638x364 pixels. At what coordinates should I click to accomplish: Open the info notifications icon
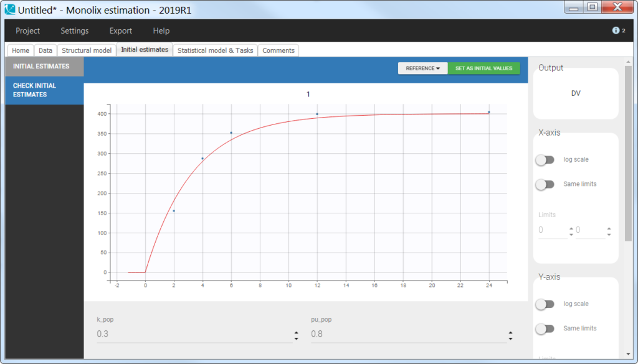[616, 30]
